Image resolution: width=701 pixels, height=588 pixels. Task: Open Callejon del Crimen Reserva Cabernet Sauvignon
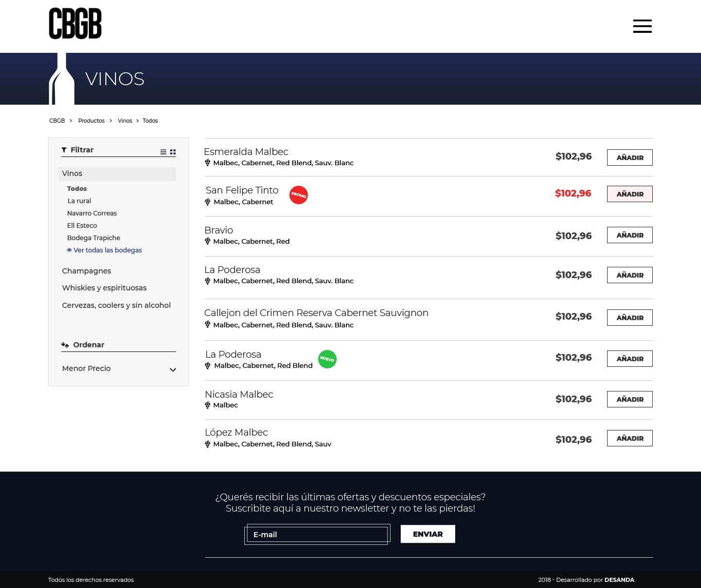[316, 313]
